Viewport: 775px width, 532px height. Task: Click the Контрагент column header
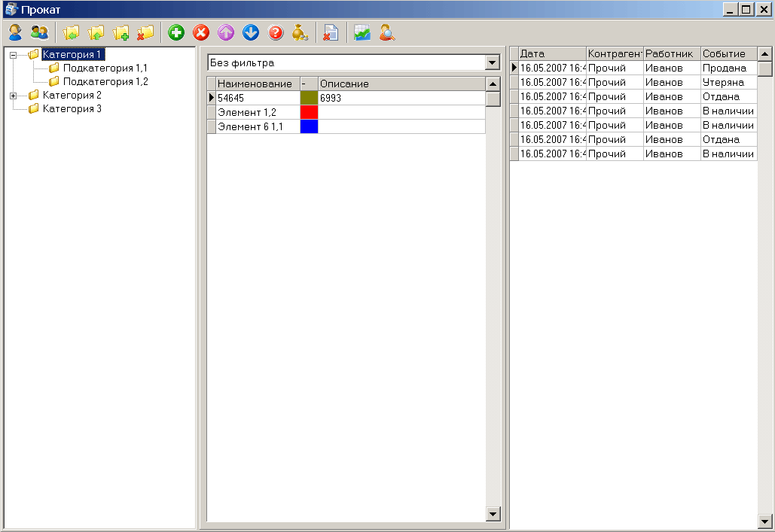click(x=615, y=53)
